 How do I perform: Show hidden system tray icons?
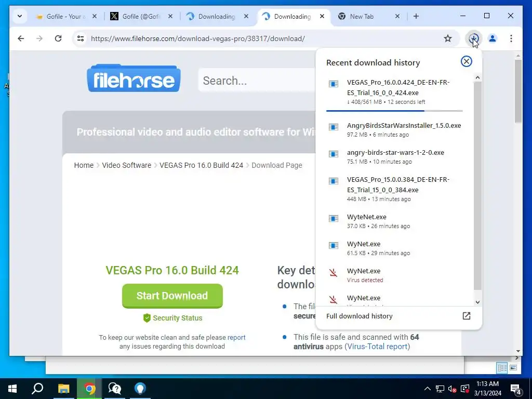tap(428, 389)
